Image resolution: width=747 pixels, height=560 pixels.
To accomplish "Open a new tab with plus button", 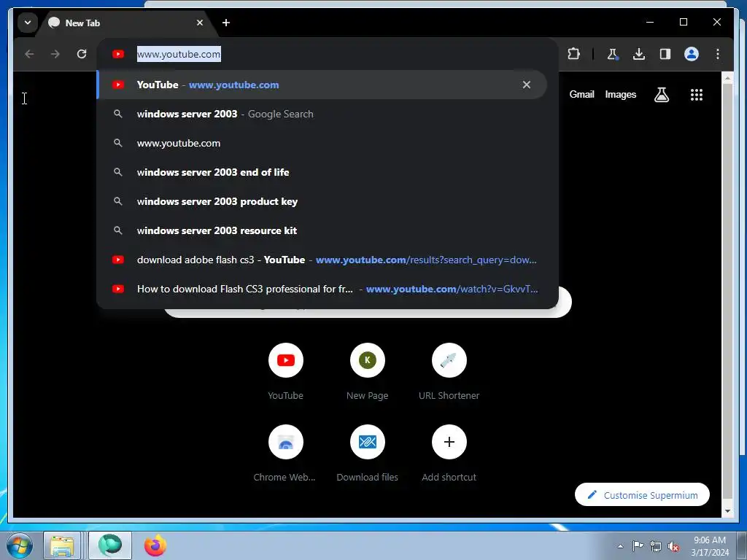I will 226,23.
